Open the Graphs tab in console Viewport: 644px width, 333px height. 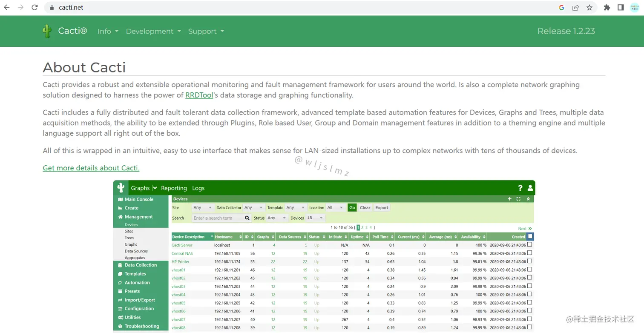140,188
